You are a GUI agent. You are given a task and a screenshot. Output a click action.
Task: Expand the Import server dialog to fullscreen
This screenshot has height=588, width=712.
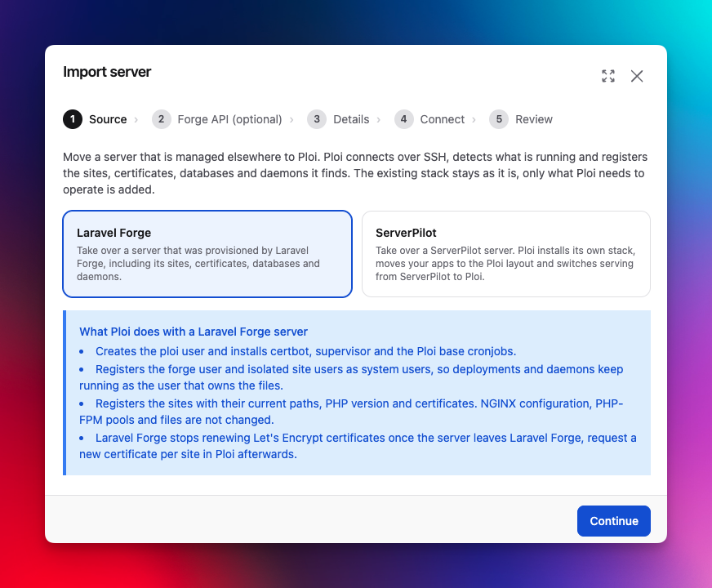[608, 76]
